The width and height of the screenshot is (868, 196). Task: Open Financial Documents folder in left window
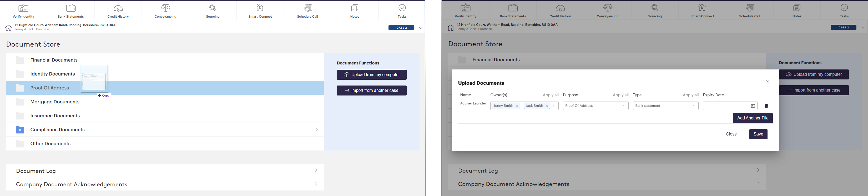click(x=165, y=60)
